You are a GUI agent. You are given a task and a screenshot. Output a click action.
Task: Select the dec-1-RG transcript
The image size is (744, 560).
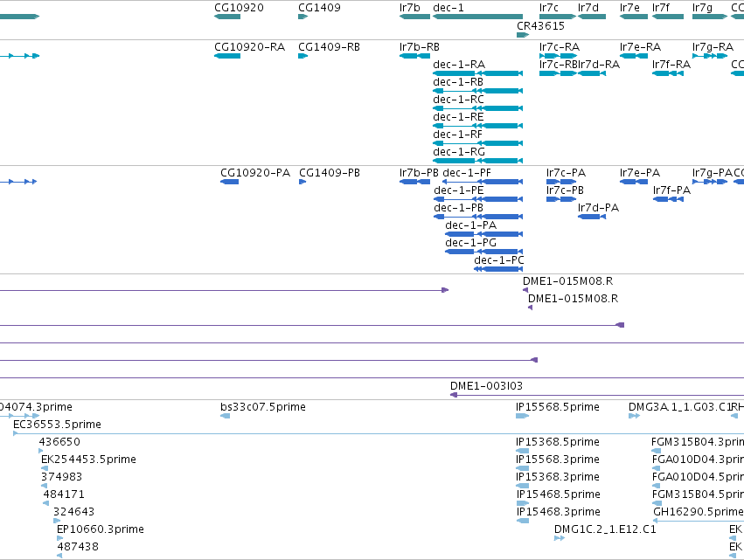(478, 161)
